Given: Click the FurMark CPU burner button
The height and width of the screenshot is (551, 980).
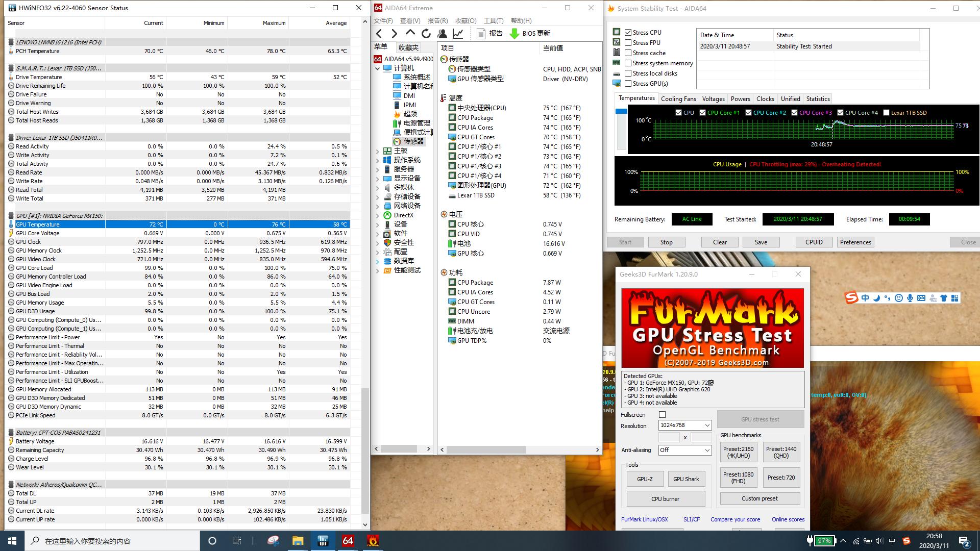Looking at the screenshot, I should 665,499.
